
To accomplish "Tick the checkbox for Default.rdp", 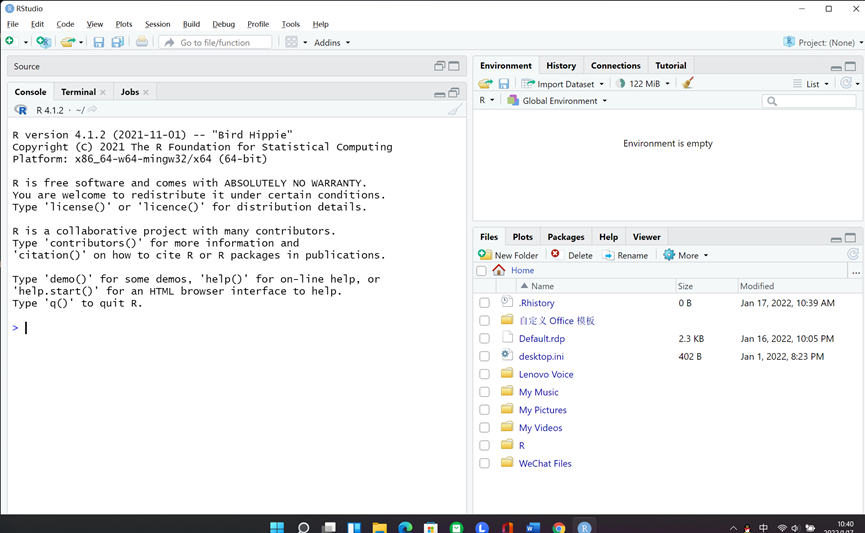I will coord(484,339).
